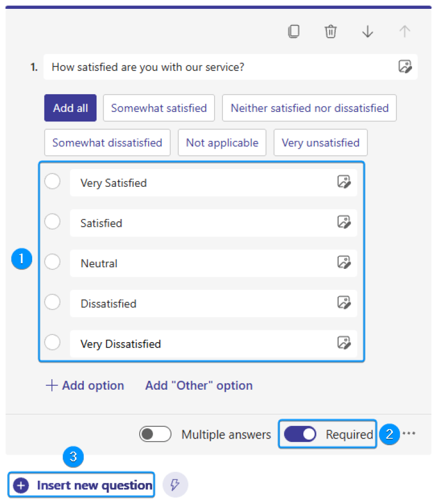
Task: Select the Satisfied radio button
Action: coord(52,221)
